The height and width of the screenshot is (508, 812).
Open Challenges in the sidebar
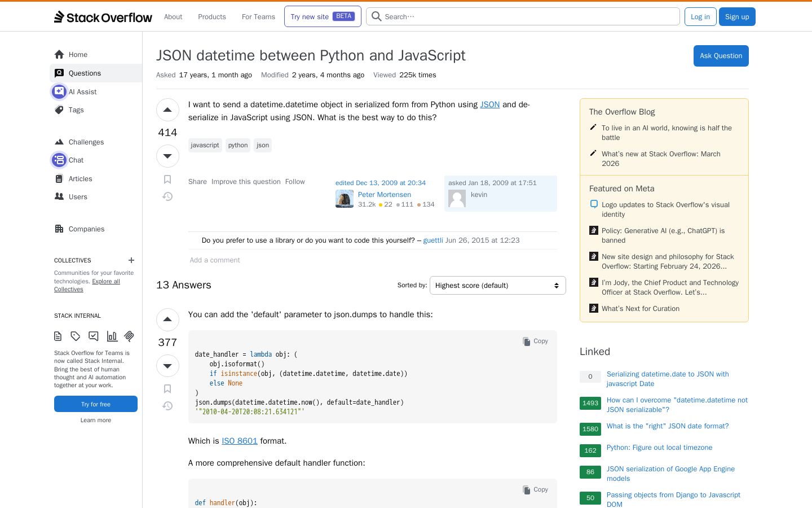[96, 142]
